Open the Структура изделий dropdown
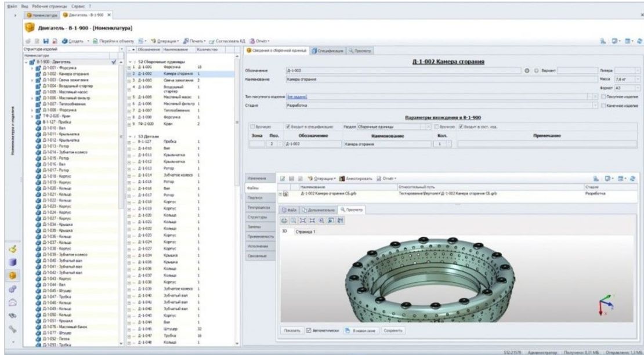The height and width of the screenshot is (355, 644). coord(121,49)
